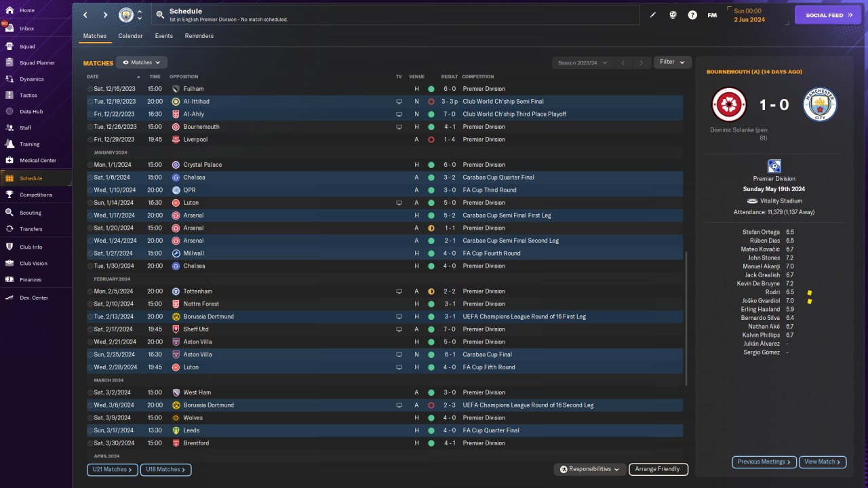
Task: Open the Social Feed button
Action: (x=828, y=15)
